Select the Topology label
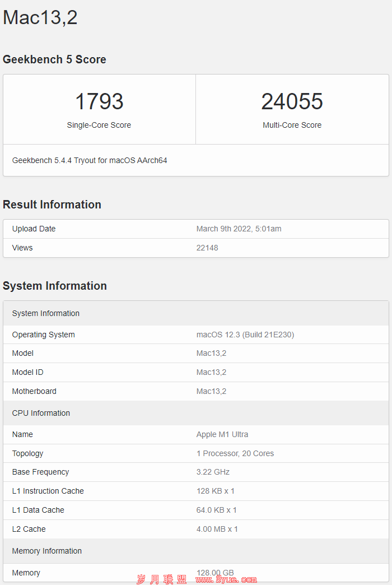This screenshot has height=585, width=392. 27,453
